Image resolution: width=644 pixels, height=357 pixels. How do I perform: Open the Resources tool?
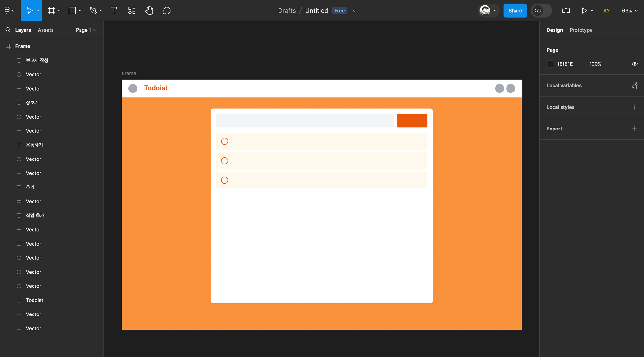(132, 11)
